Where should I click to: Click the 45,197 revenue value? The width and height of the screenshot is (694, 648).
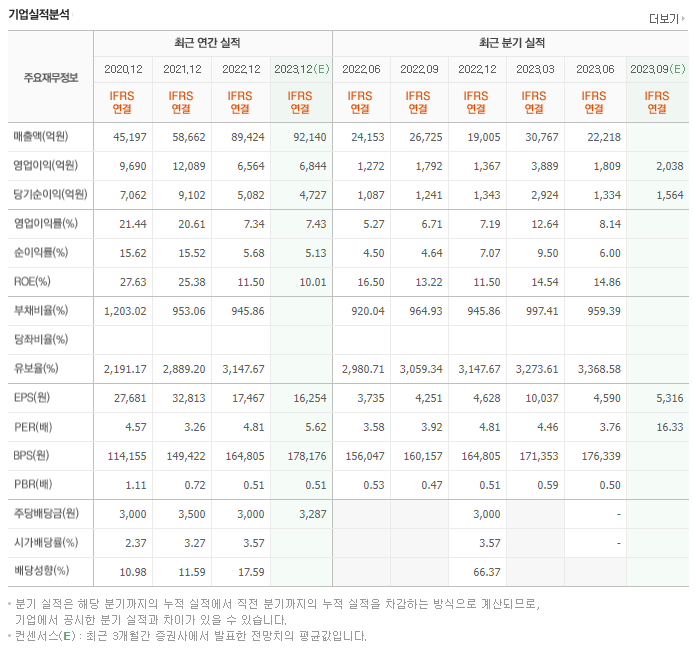coord(130,137)
